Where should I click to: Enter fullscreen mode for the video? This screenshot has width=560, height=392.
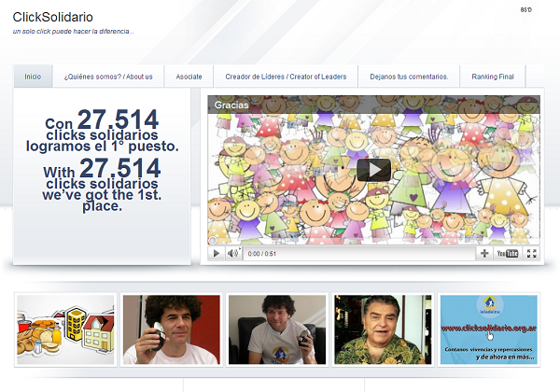point(532,253)
